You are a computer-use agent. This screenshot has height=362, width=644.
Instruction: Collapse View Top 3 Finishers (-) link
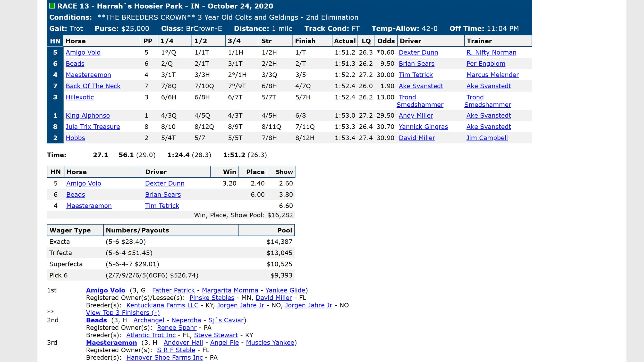click(x=123, y=313)
